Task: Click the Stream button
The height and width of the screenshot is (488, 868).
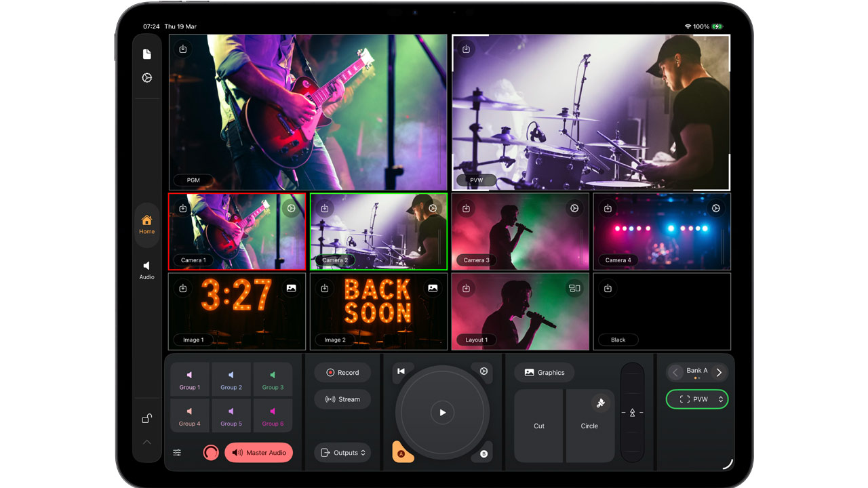Action: click(x=342, y=399)
